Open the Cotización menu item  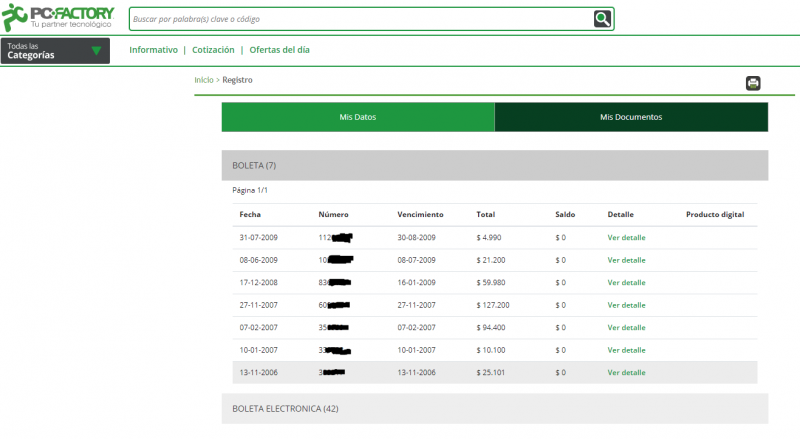point(213,50)
